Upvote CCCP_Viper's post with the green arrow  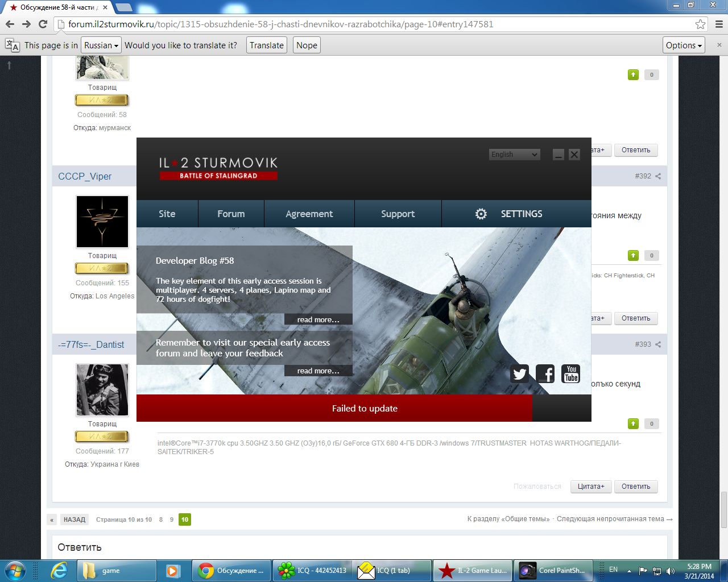point(633,255)
